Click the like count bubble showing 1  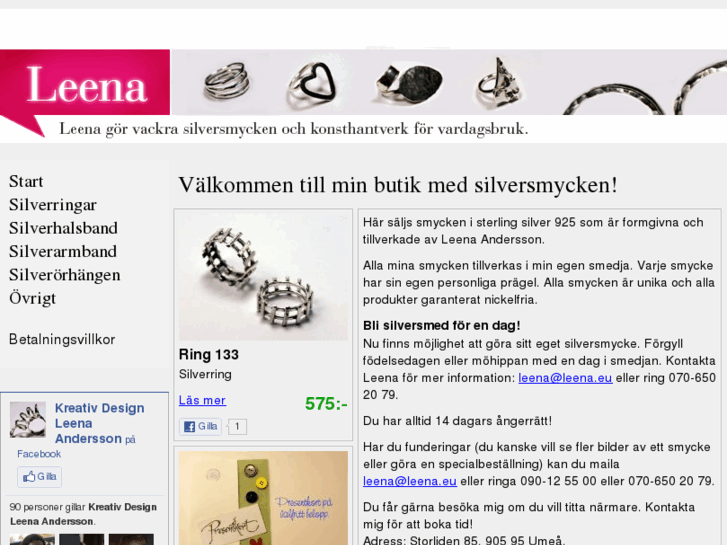click(x=237, y=427)
